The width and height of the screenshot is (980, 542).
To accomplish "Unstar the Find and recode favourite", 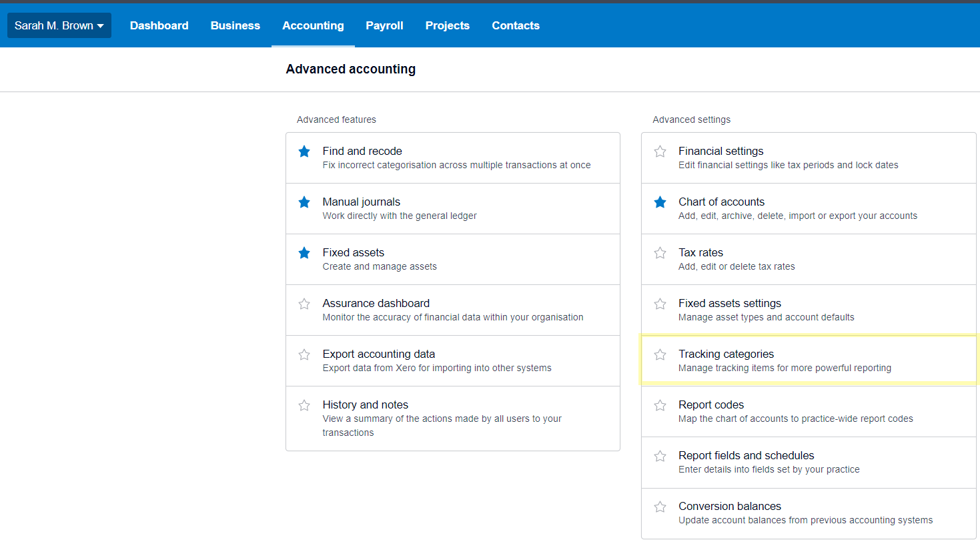I will (x=304, y=152).
